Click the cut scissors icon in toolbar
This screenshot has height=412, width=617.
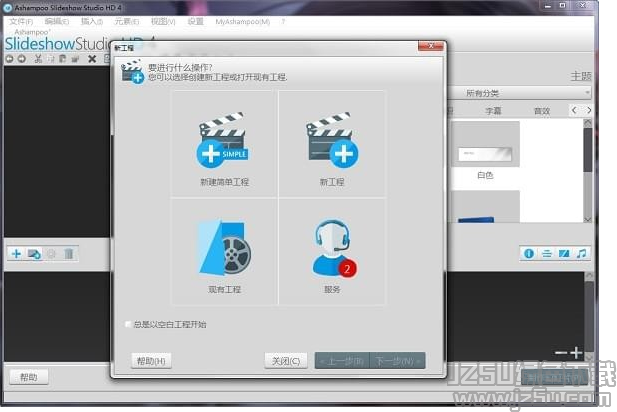click(38, 59)
